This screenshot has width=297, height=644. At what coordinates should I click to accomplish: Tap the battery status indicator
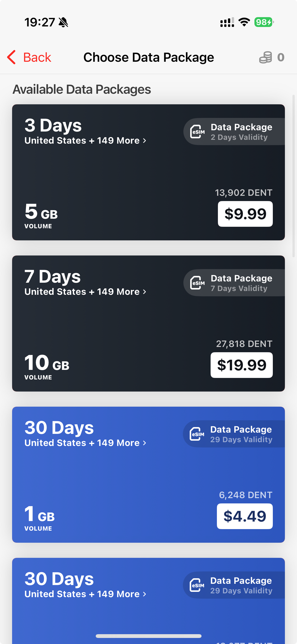pos(264,22)
